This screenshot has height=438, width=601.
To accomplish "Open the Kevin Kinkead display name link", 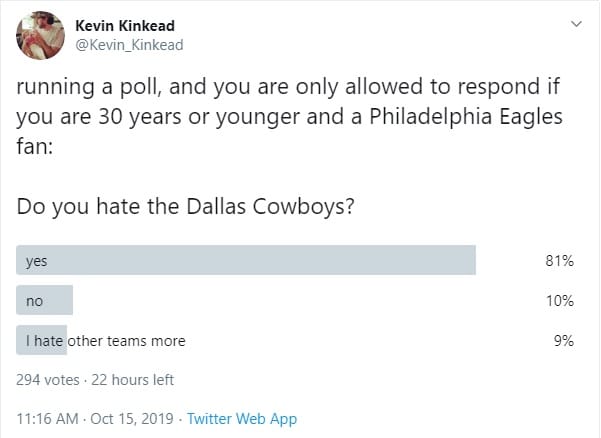I will (x=125, y=25).
